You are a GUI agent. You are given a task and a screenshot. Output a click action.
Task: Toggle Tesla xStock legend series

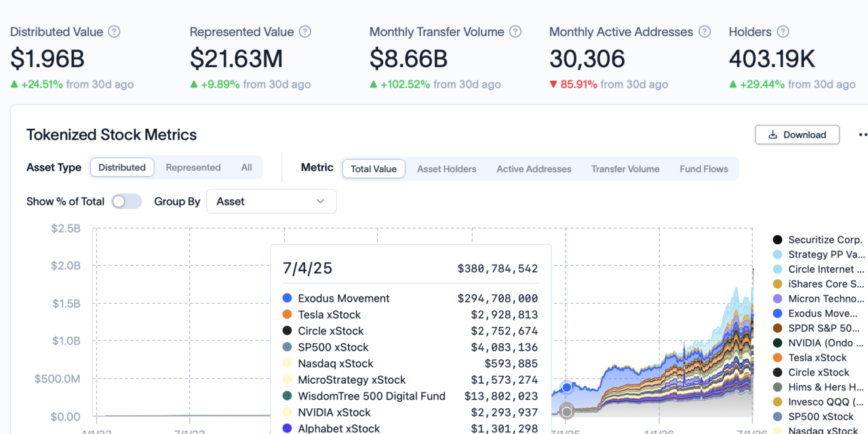point(810,357)
